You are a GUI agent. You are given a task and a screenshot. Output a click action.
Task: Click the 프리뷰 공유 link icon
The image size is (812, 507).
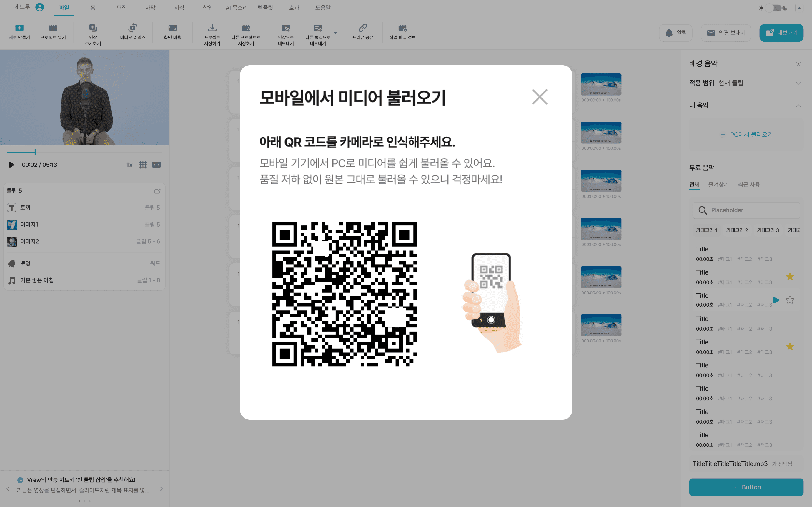(362, 28)
